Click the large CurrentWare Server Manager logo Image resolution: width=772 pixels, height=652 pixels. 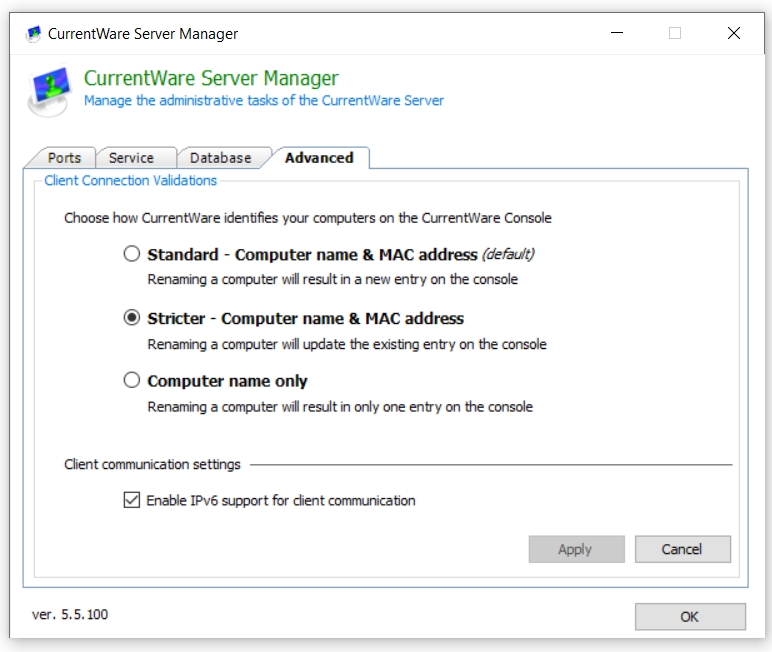click(x=49, y=92)
